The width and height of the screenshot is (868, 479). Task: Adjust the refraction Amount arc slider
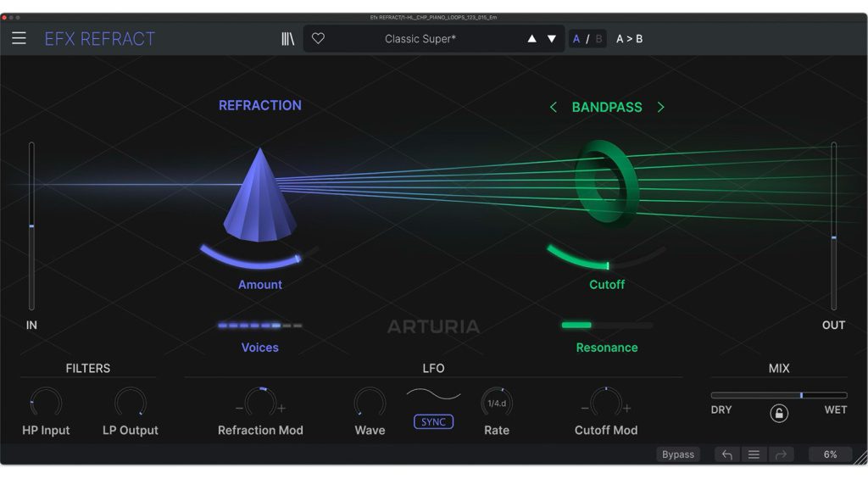(x=259, y=256)
